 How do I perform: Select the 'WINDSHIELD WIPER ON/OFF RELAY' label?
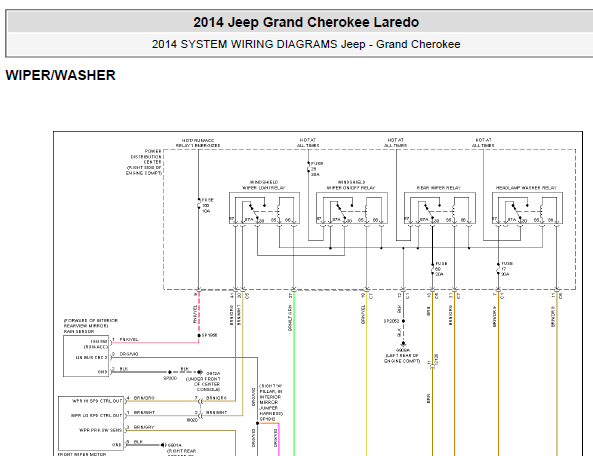[x=351, y=185]
